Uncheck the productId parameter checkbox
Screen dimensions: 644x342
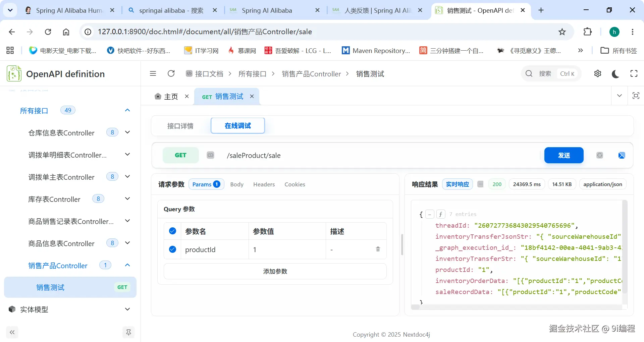173,249
